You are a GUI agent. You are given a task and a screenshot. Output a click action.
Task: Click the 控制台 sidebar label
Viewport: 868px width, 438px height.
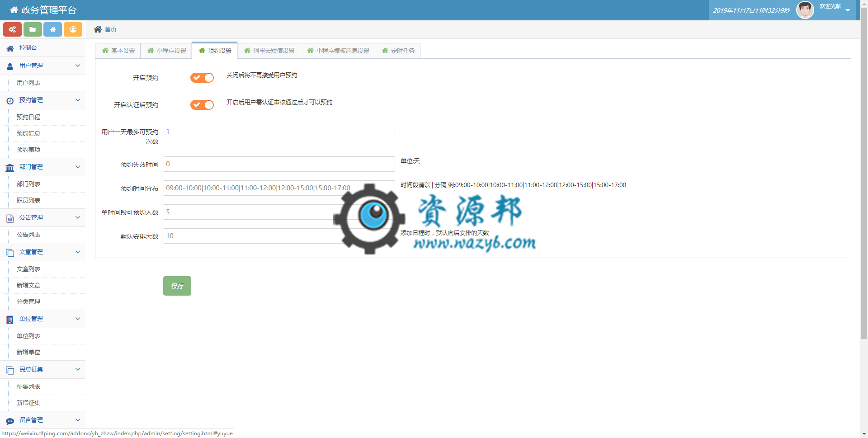[x=28, y=47]
